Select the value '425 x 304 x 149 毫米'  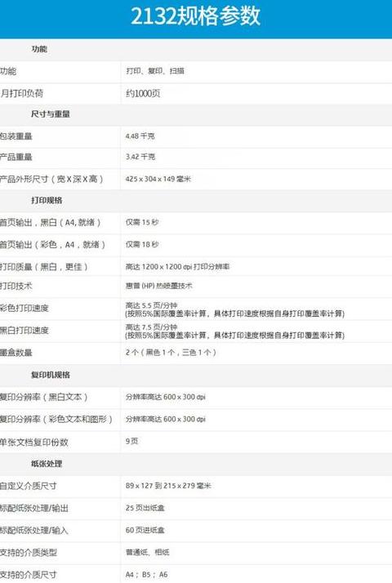(158, 179)
